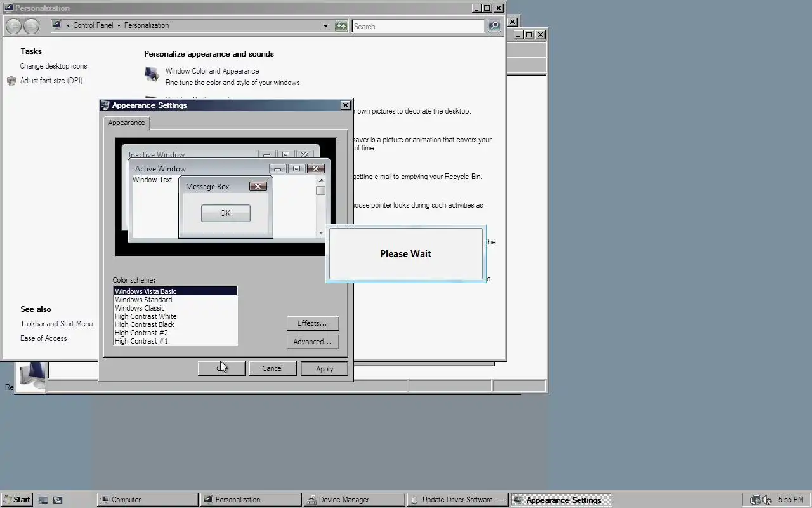Select High Contrast #1 color scheme
812x508 pixels.
(175, 341)
